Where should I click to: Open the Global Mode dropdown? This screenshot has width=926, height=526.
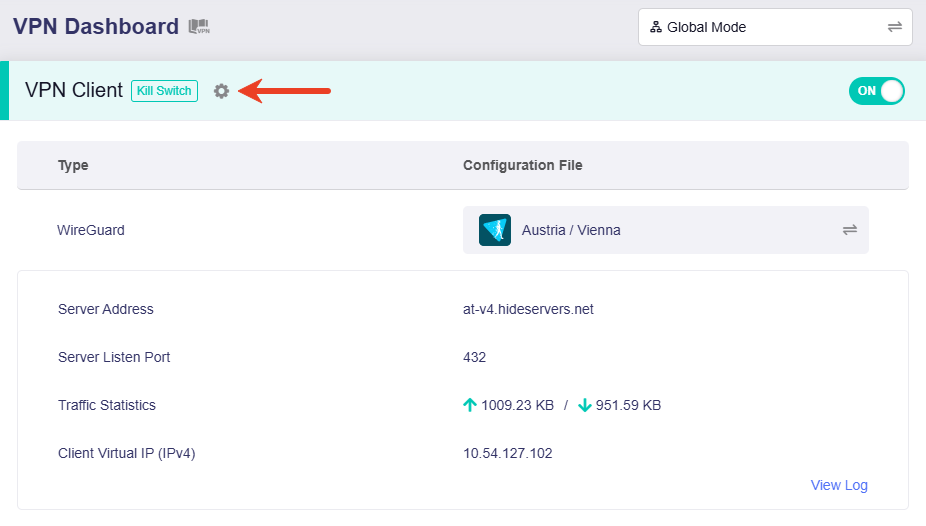pyautogui.click(x=774, y=27)
